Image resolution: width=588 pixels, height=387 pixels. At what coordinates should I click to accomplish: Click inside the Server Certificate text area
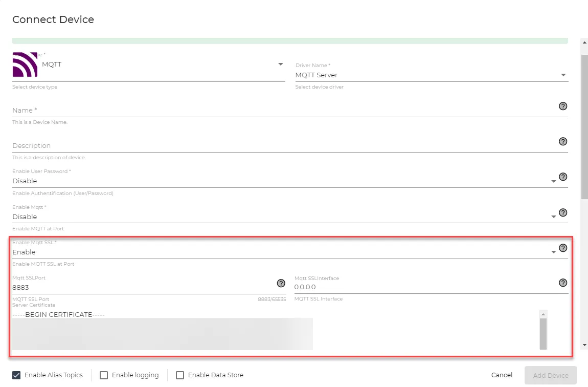275,330
